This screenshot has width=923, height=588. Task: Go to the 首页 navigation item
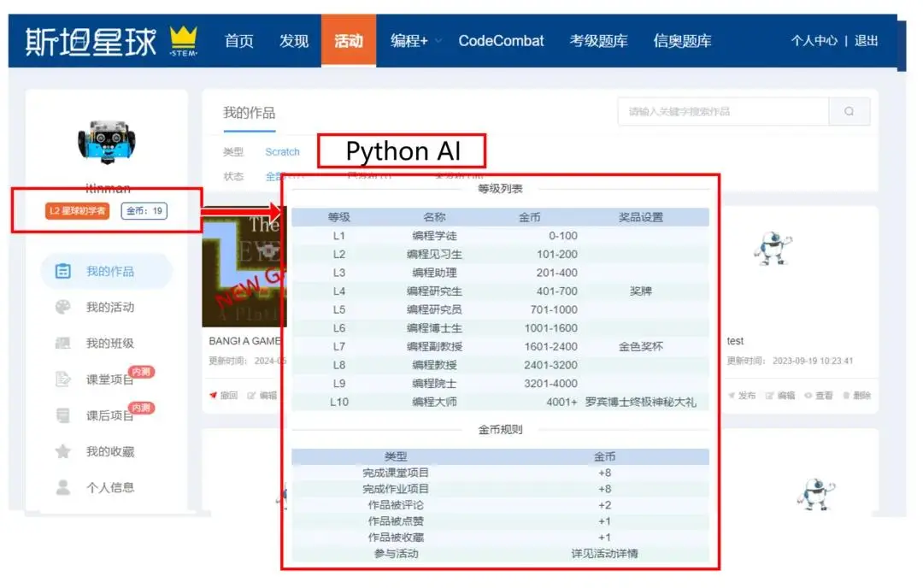pos(238,40)
